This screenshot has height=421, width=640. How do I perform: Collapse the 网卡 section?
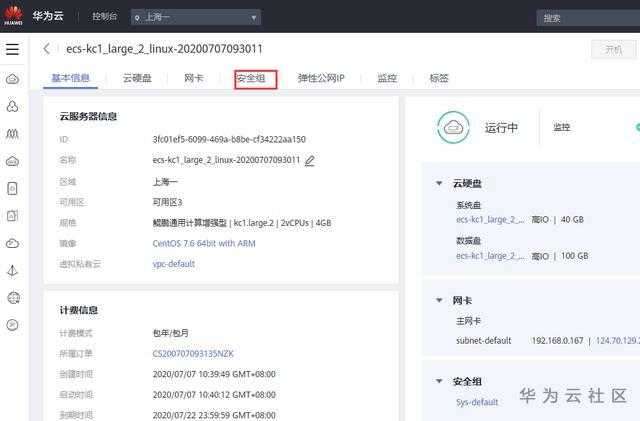click(439, 300)
